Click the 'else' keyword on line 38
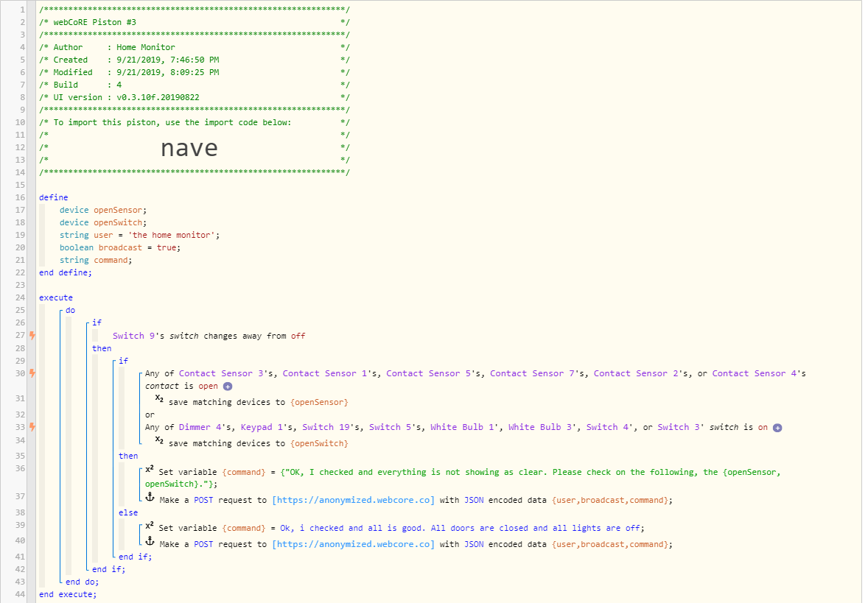The height and width of the screenshot is (603, 868). [x=128, y=513]
